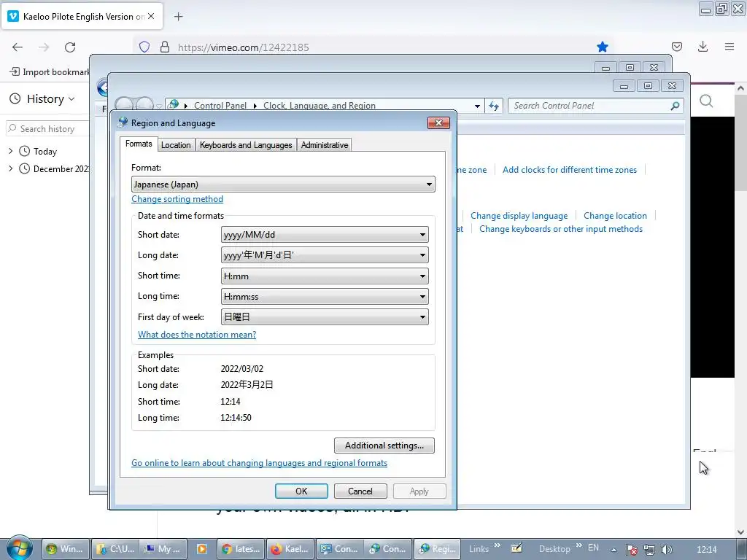Open the Short time format dropdown
The height and width of the screenshot is (560, 747).
325,276
